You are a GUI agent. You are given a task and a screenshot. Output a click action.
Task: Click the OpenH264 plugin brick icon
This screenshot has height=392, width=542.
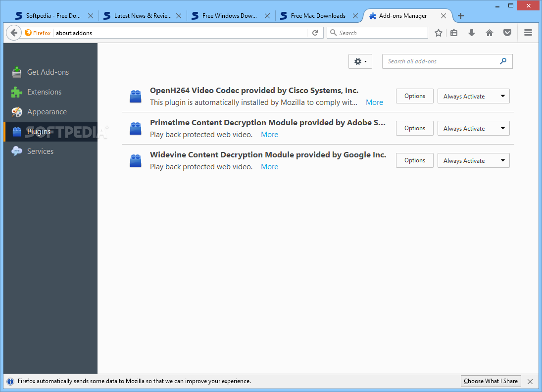click(136, 96)
